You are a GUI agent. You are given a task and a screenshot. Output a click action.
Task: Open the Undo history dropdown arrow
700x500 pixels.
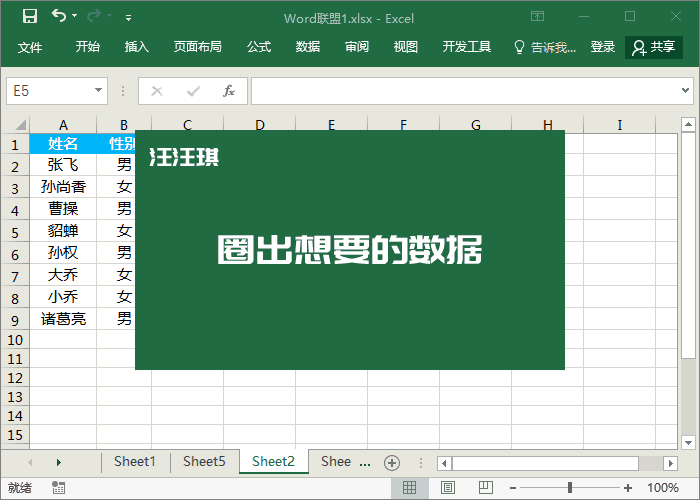[x=74, y=16]
